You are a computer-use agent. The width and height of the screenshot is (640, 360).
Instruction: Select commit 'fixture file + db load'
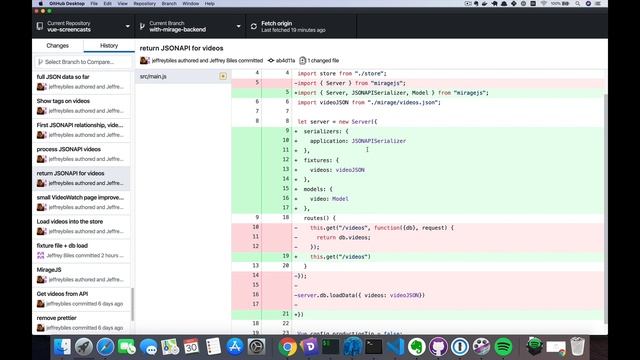[82, 251]
